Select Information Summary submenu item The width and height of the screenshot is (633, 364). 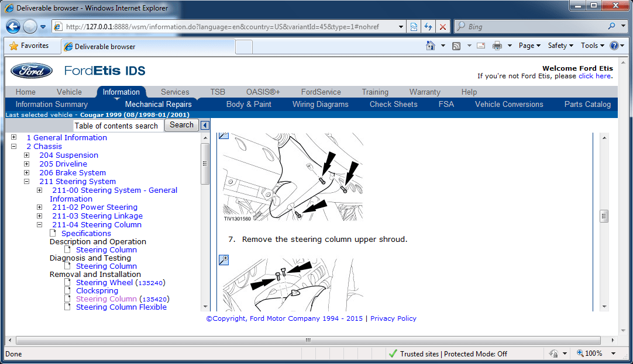point(51,105)
